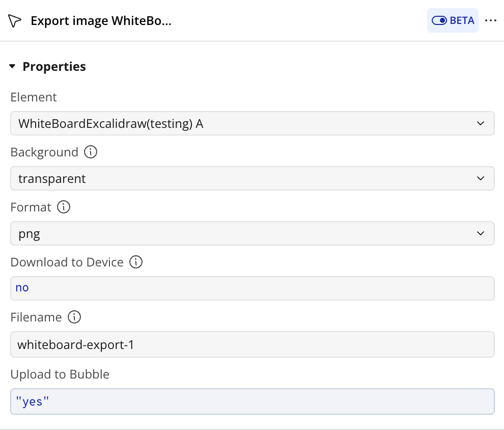The image size is (504, 430).
Task: Click the Filename info icon
Action: [74, 317]
